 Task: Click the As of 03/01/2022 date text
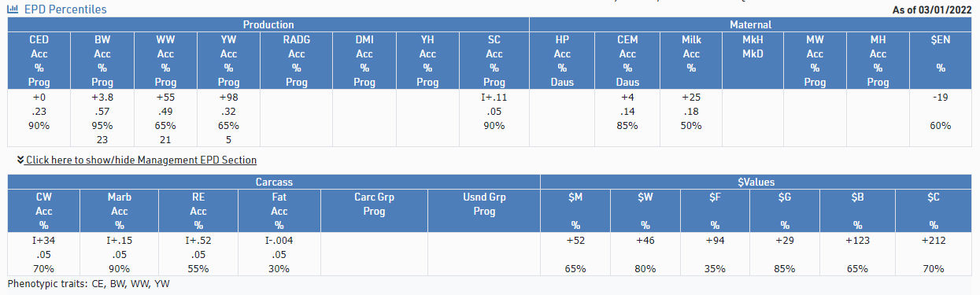(x=933, y=9)
